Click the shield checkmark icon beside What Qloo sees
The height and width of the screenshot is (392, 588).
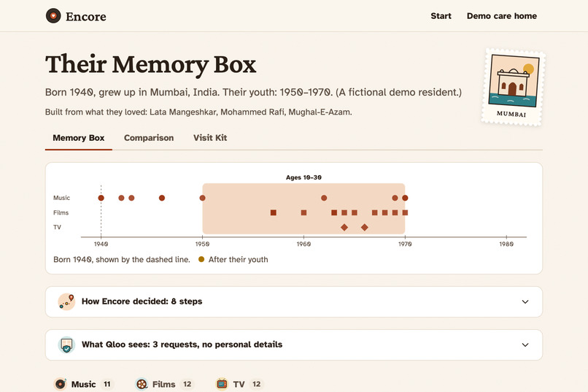(x=66, y=345)
